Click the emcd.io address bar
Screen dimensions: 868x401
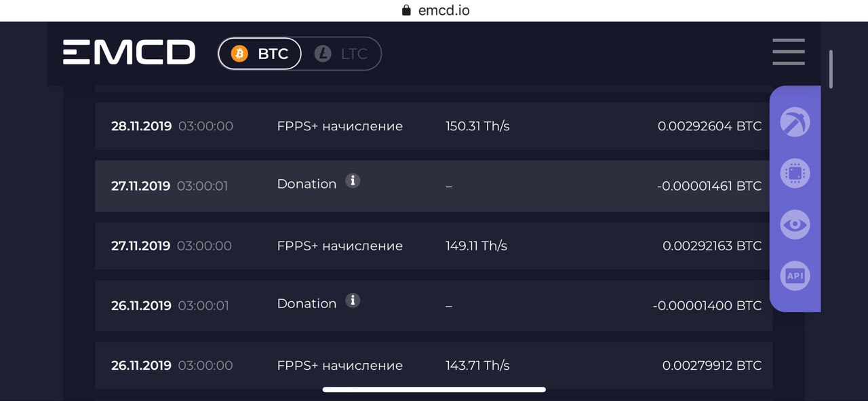tap(434, 10)
